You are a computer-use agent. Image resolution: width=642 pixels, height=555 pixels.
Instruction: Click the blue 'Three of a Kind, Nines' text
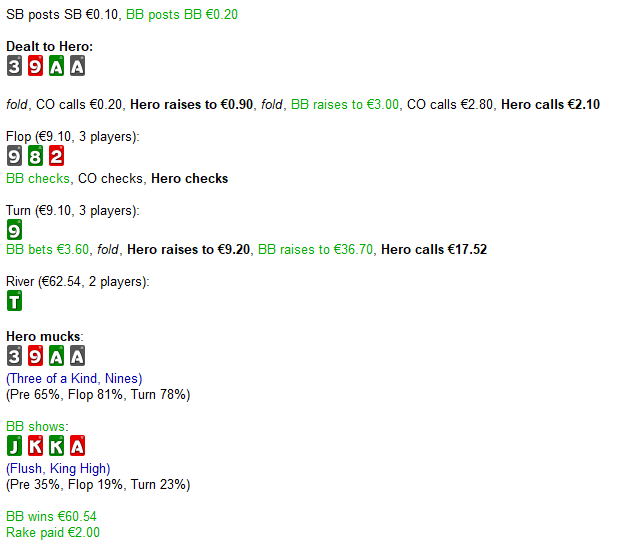click(74, 379)
